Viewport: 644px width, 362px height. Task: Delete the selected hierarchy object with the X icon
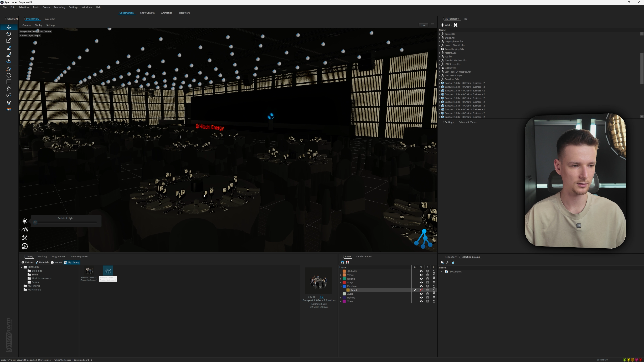[455, 25]
